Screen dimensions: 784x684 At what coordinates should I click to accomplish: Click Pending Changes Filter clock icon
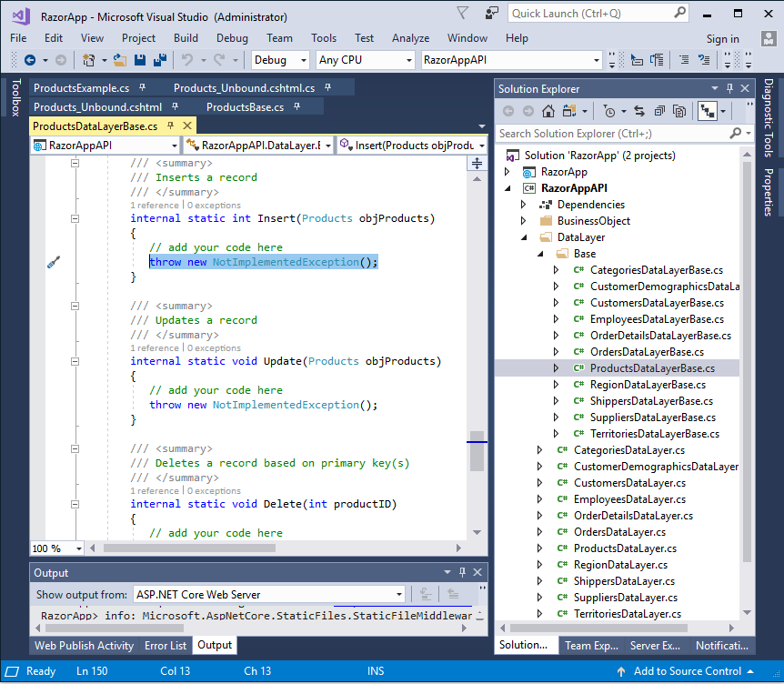click(609, 111)
